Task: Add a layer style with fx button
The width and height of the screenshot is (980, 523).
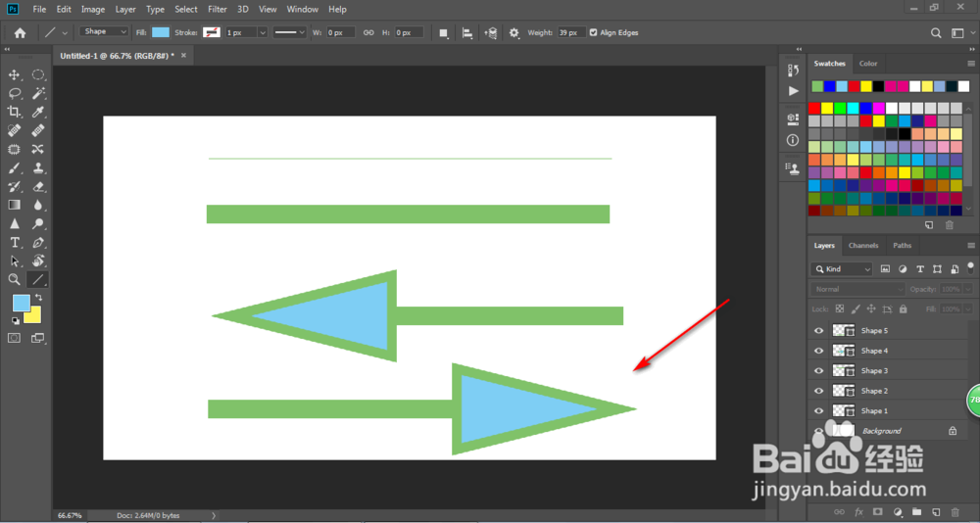Action: pos(858,512)
